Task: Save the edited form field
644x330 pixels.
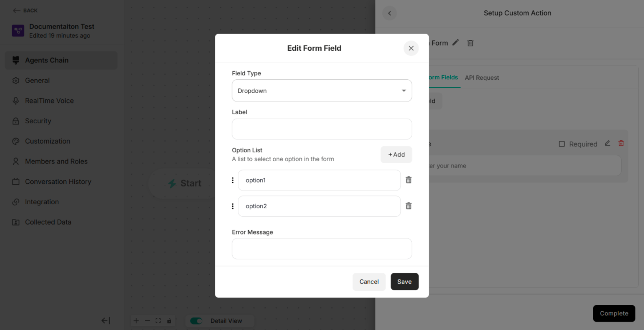Action: coord(404,282)
